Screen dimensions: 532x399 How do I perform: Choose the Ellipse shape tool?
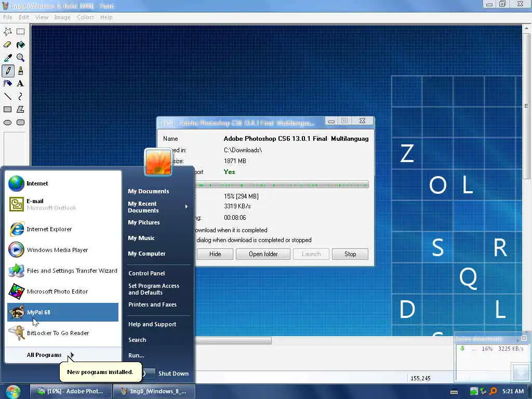pyautogui.click(x=7, y=123)
